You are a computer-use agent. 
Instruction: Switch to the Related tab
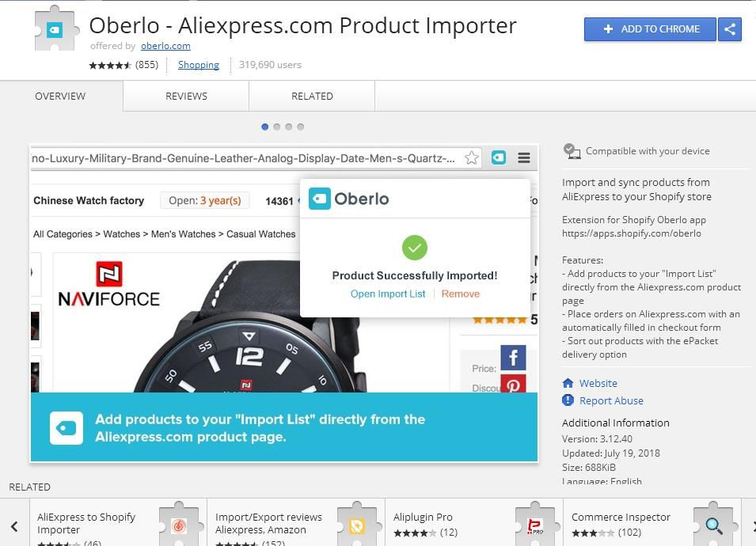pyautogui.click(x=312, y=96)
